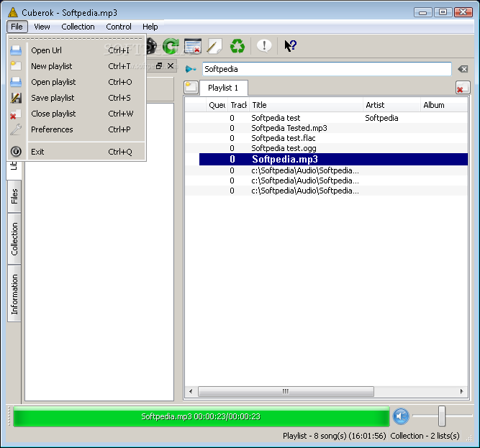Open the Collection menu
The image size is (480, 448).
pos(78,27)
